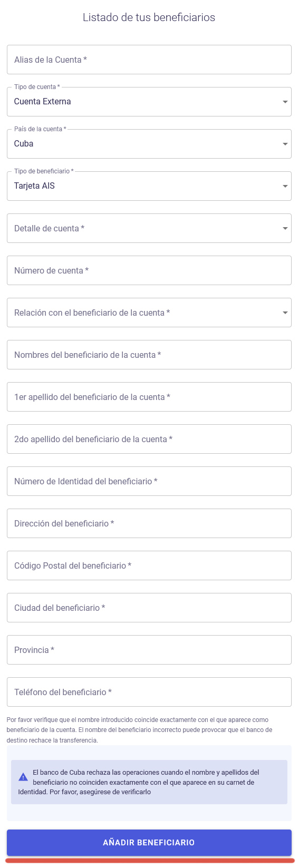
Task: Click the Teléfono del beneficiario field
Action: pos(149,692)
